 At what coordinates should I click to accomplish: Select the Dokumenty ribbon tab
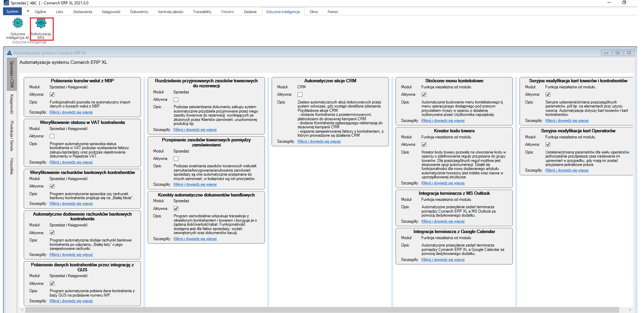coord(139,12)
